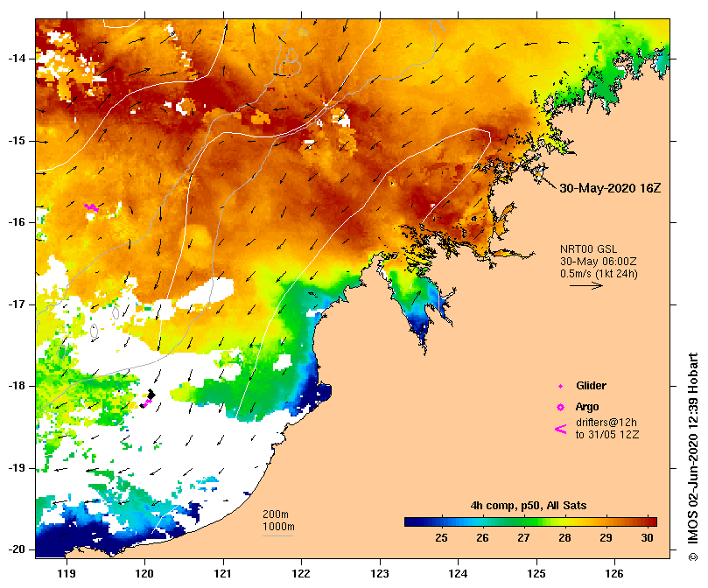Viewport: 708px width, 588px height.
Task: Click the longitude axis label '125'
Action: tap(536, 574)
